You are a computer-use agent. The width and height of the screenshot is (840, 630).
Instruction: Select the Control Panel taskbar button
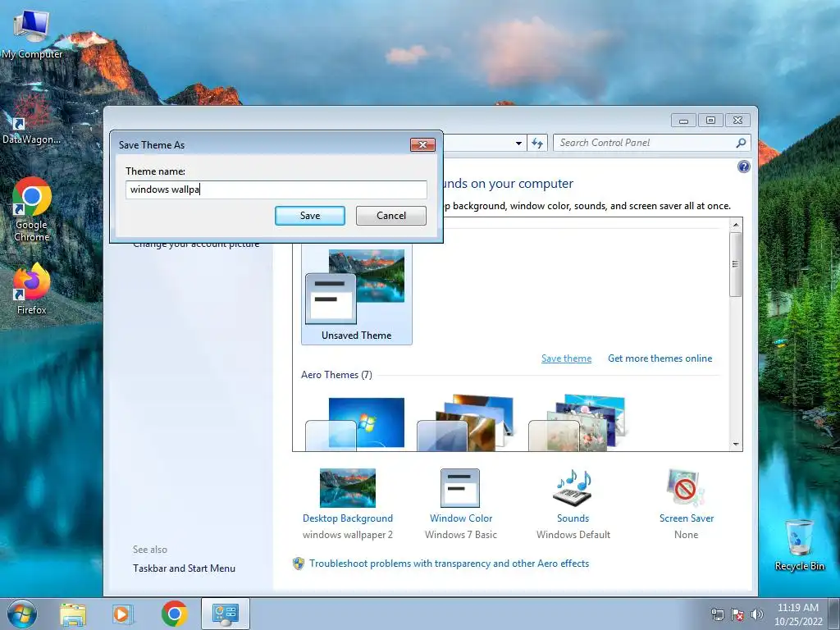coord(225,614)
